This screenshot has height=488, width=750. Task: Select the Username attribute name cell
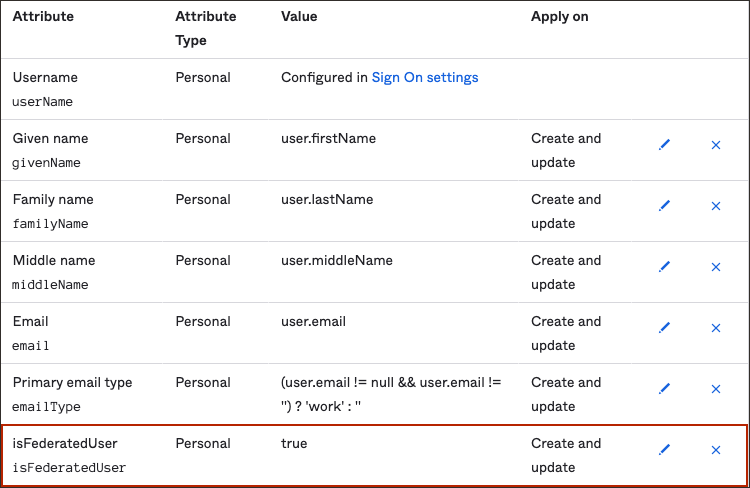click(45, 77)
